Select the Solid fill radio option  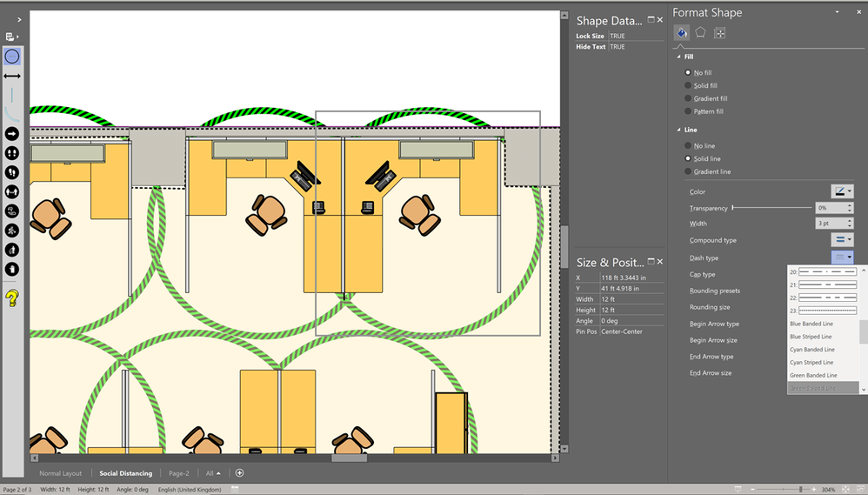pos(689,85)
